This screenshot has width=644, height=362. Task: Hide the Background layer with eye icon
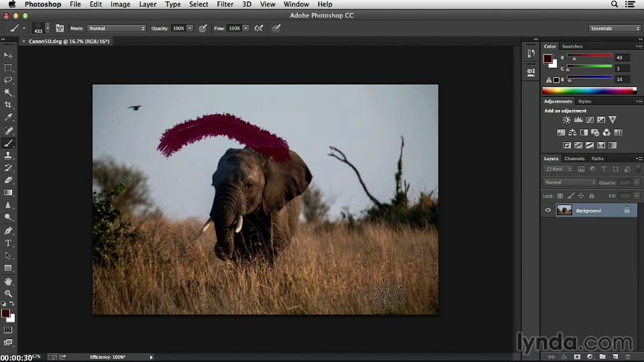click(x=548, y=210)
